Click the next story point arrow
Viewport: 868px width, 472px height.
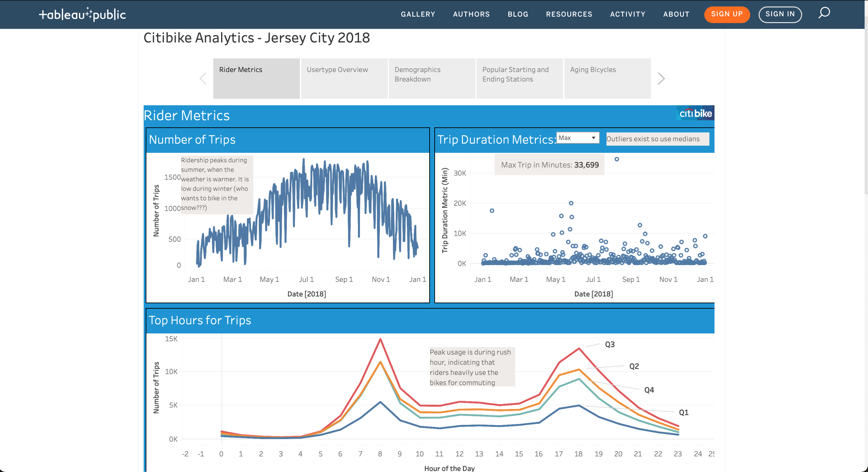661,79
